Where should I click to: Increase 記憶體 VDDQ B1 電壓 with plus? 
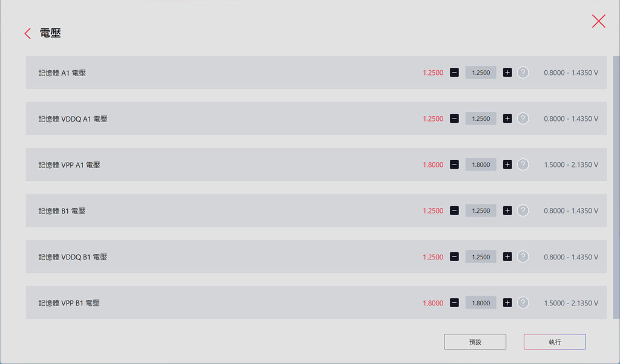(507, 256)
